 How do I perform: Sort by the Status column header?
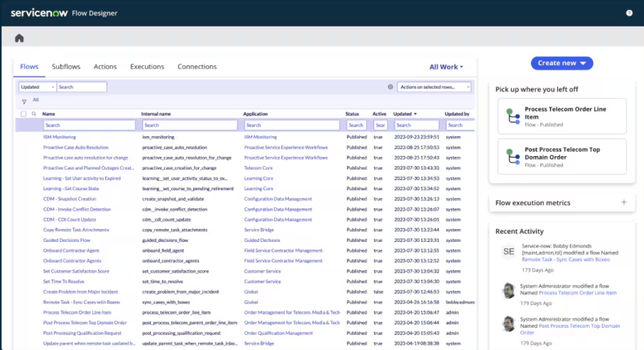click(352, 114)
